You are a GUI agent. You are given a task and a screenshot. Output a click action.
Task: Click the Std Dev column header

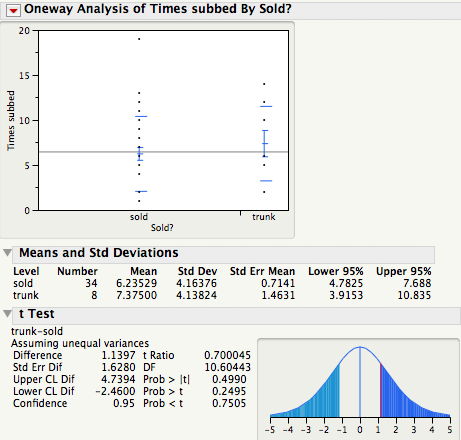tap(197, 271)
